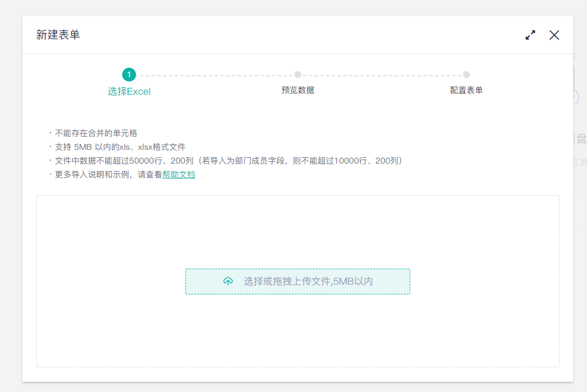Click the step dot above 预览数据
Image resolution: width=587 pixels, height=392 pixels.
(x=298, y=75)
